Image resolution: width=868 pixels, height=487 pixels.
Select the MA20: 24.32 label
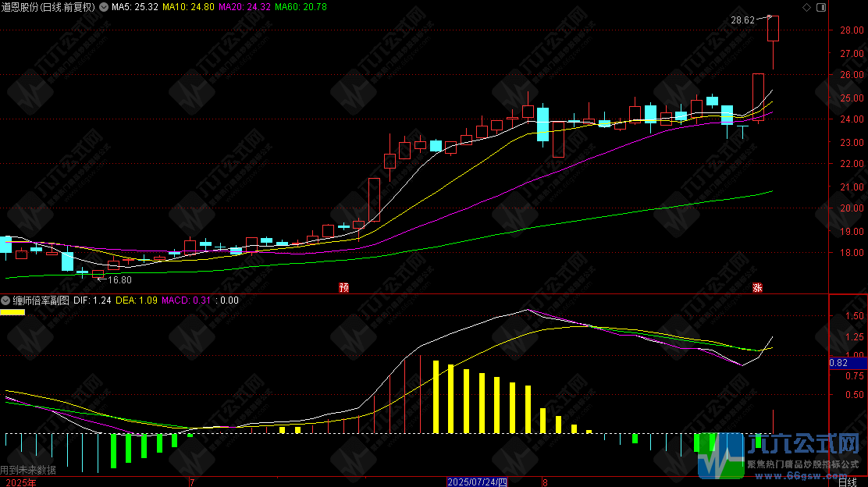[244, 7]
